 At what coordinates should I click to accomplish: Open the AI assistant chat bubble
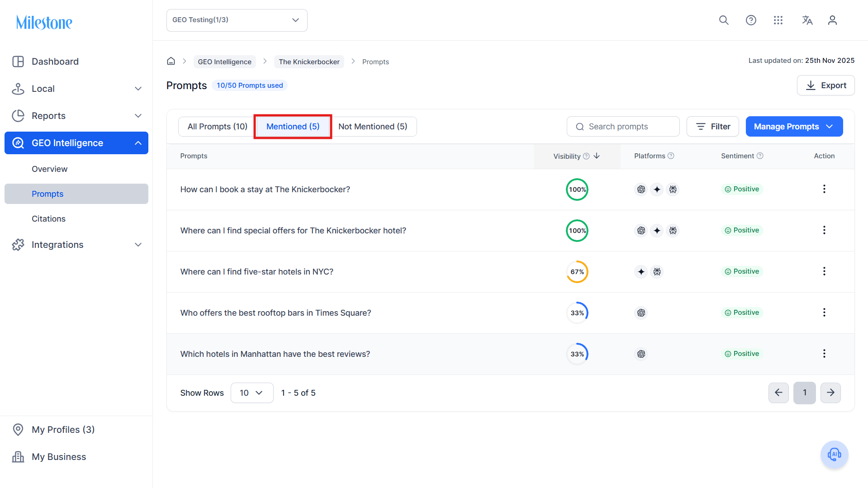click(x=834, y=455)
